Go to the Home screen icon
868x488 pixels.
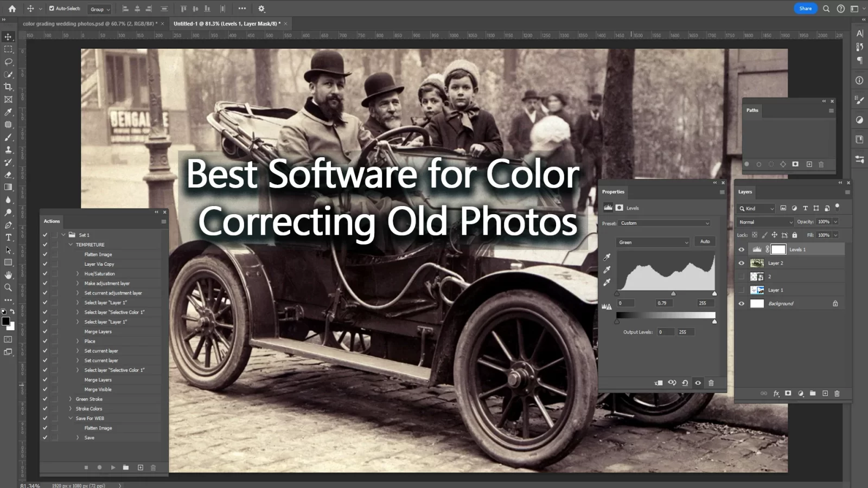tap(12, 9)
